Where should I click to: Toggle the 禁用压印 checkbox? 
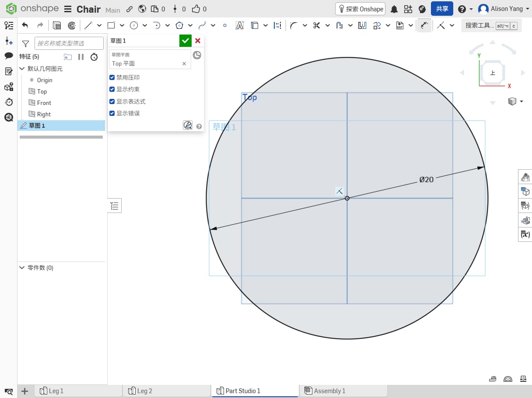[x=112, y=77]
